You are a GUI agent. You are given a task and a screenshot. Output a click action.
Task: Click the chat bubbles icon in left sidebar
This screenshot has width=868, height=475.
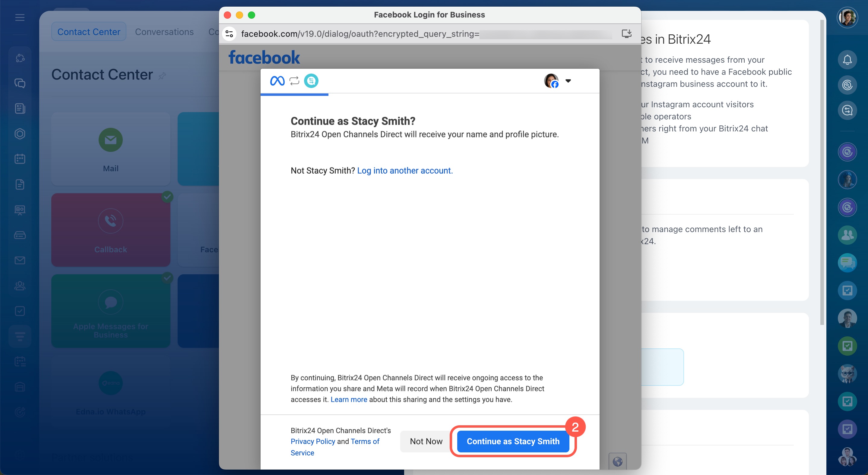click(x=20, y=83)
